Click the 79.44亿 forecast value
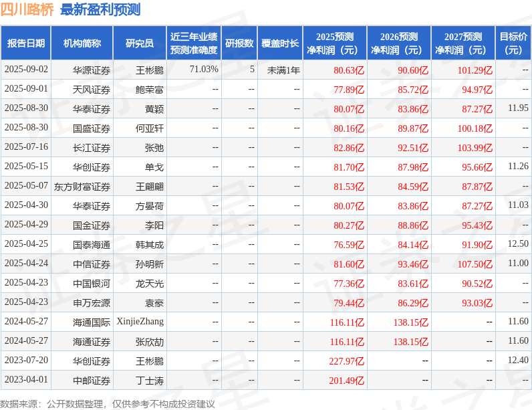Image resolution: width=532 pixels, height=410 pixels. (x=349, y=303)
